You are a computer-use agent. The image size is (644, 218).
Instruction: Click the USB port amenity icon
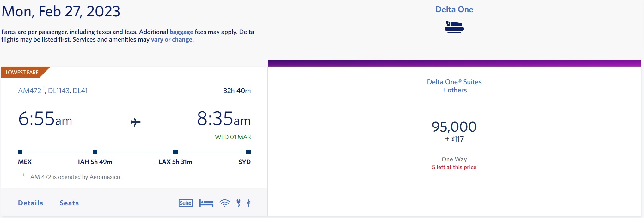[x=249, y=203]
